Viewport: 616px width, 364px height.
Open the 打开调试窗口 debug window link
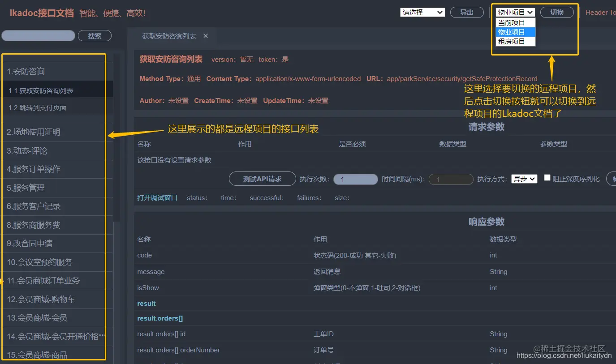point(157,197)
